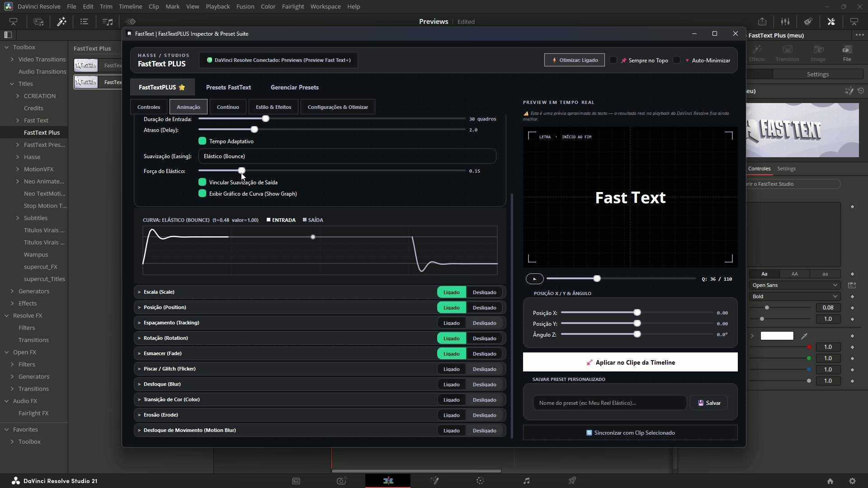Image resolution: width=868 pixels, height=488 pixels.
Task: Collapse the Titles tree node
Action: tap(12, 84)
